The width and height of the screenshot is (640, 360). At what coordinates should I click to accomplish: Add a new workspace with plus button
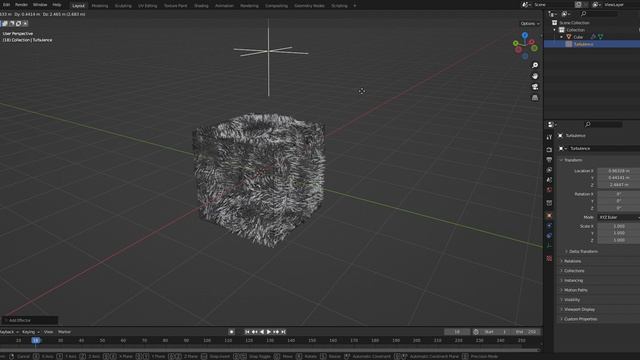[x=355, y=6]
